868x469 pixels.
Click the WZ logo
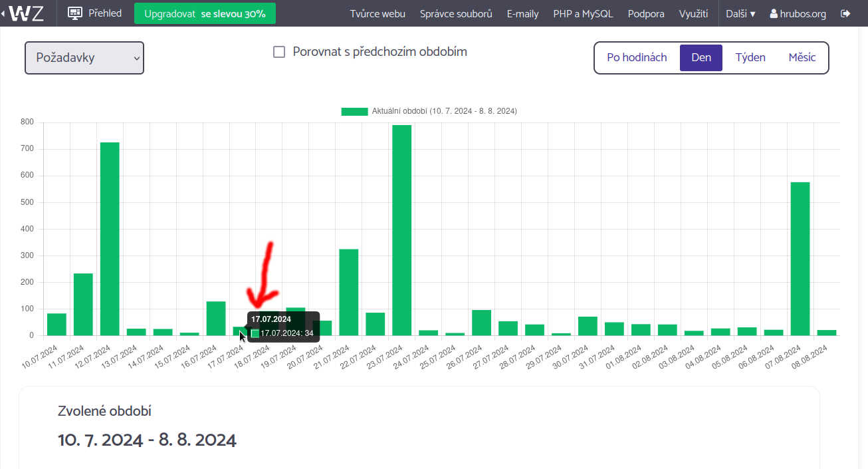(27, 13)
